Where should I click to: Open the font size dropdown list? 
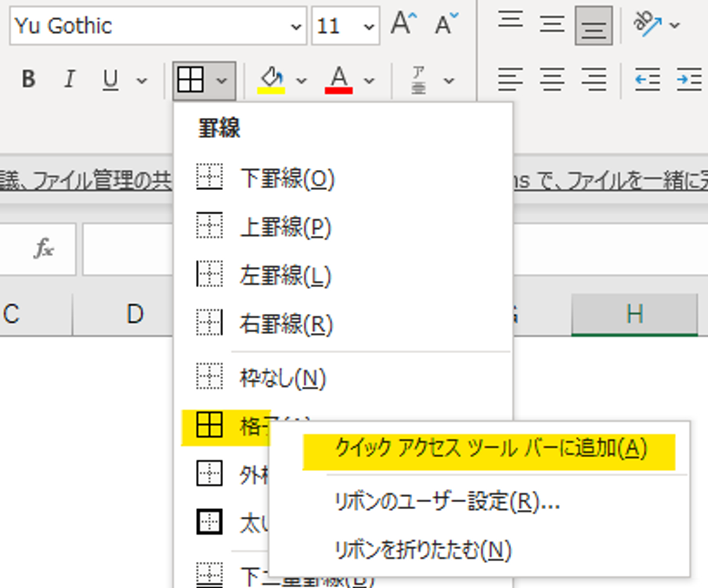370,27
